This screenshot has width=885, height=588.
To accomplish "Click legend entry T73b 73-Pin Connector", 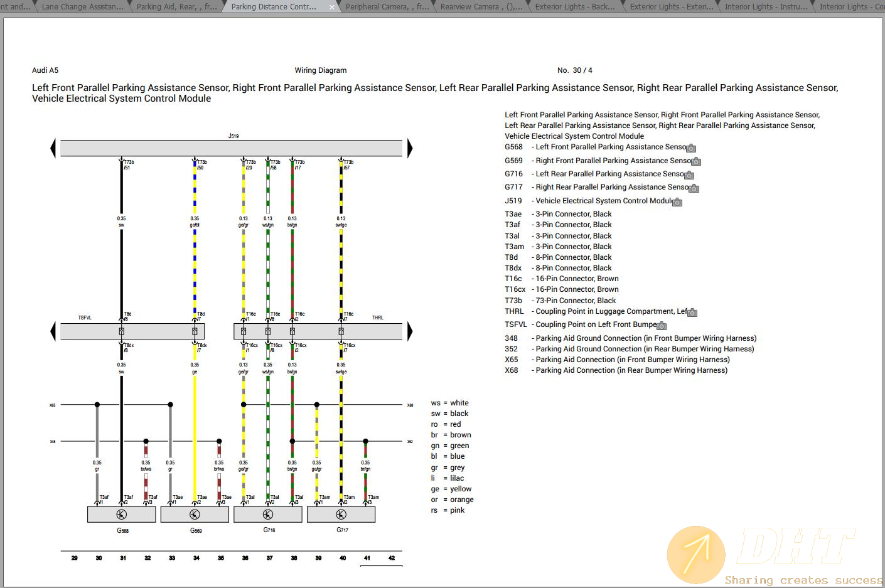I will (560, 301).
